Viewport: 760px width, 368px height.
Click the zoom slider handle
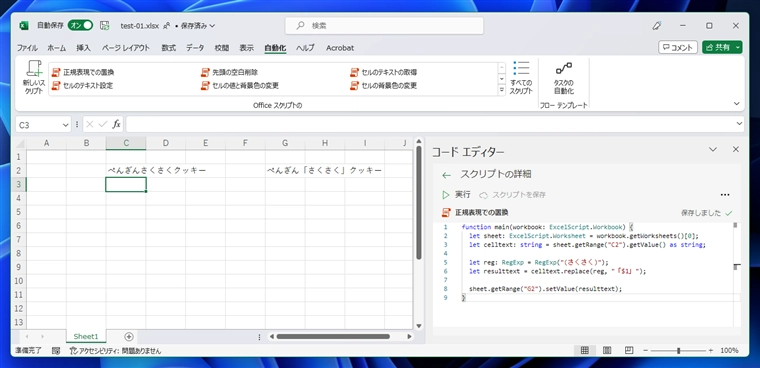679,351
